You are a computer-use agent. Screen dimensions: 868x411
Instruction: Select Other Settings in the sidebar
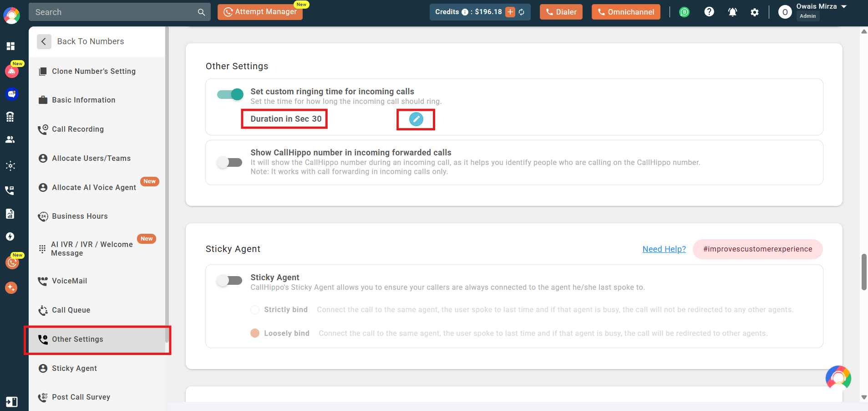click(x=96, y=339)
